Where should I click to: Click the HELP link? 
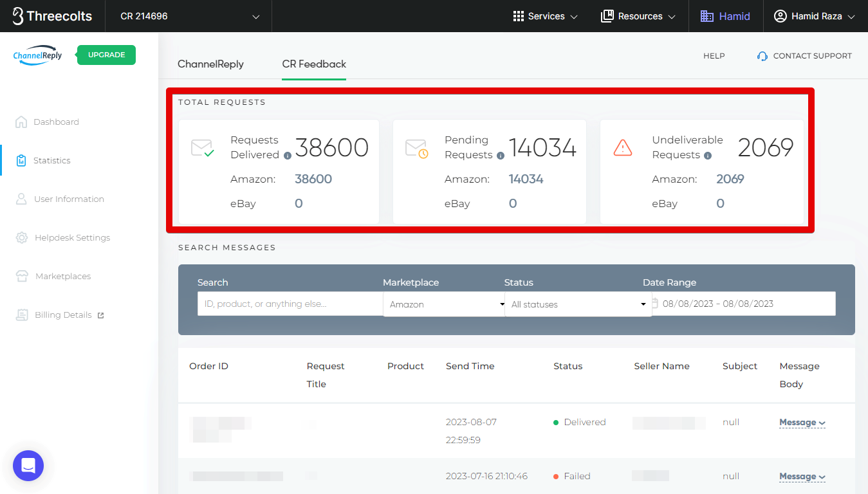(714, 56)
